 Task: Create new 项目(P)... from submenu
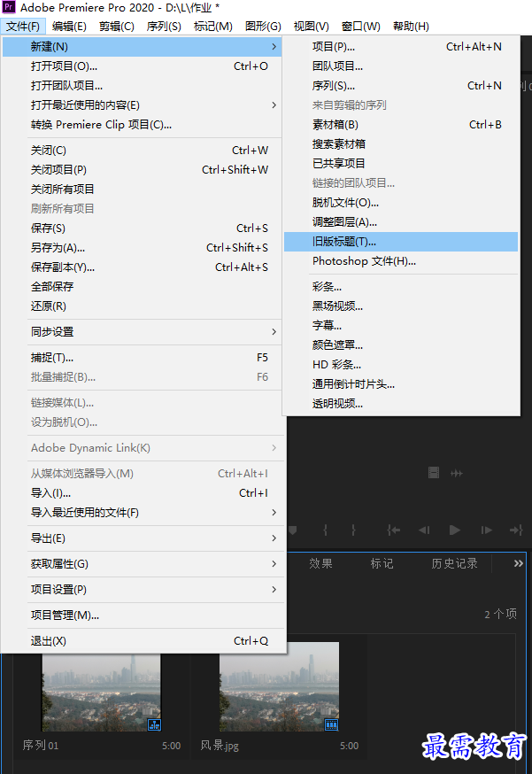click(x=401, y=46)
